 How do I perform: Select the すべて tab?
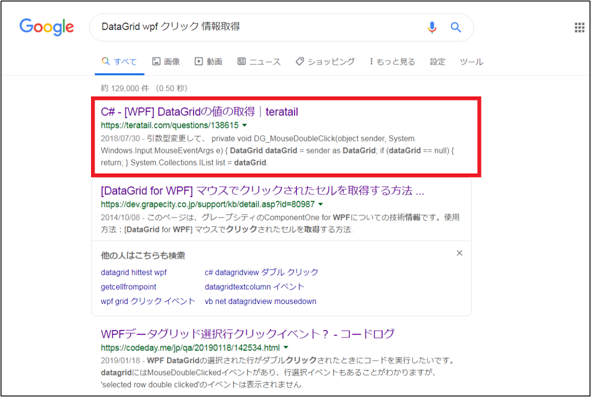(x=119, y=61)
